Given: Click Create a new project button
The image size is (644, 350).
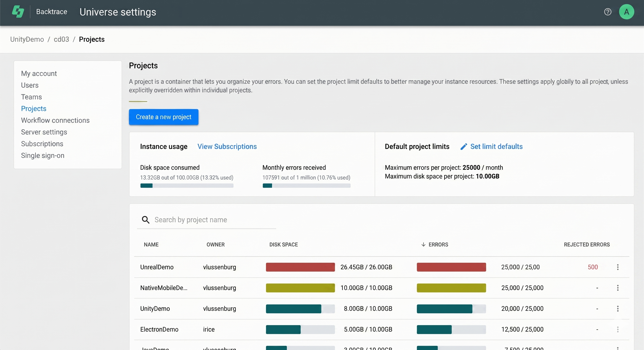Looking at the screenshot, I should tap(163, 117).
